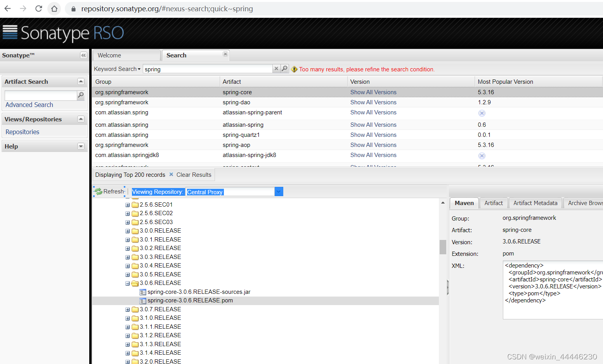Open the Viewing Repository Central Proxy dropdown
The height and width of the screenshot is (364, 603).
tap(279, 191)
